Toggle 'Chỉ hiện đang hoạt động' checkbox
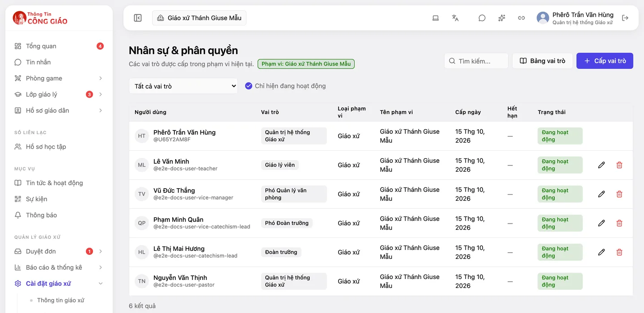Viewport: 644px width, 313px height. (x=249, y=86)
